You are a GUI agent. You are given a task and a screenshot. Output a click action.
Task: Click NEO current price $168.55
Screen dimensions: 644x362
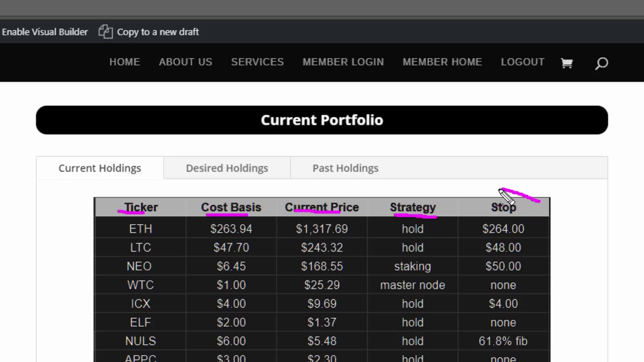pyautogui.click(x=322, y=266)
